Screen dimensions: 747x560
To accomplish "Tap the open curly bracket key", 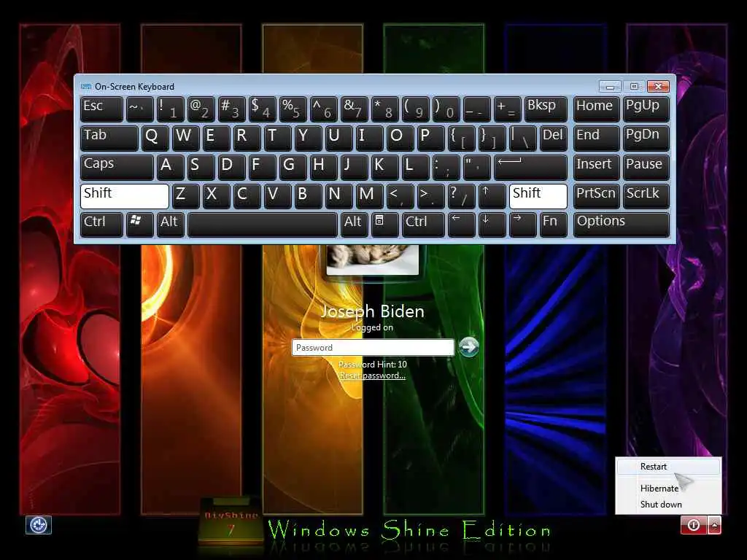I will [461, 138].
